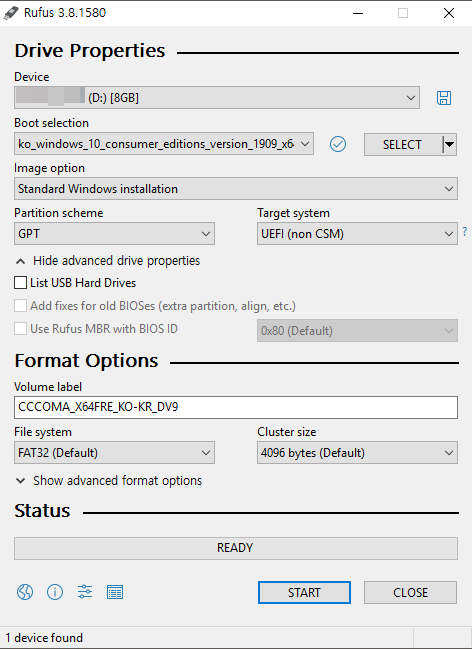
Task: Click the SELECT button's split arrow
Action: click(449, 144)
